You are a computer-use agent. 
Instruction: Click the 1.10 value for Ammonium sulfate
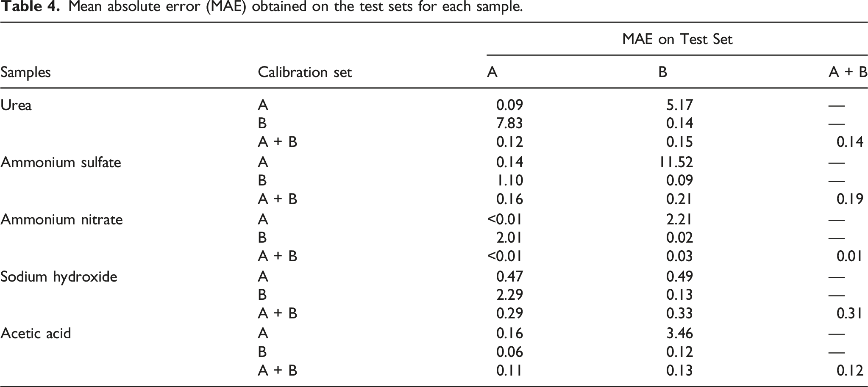(509, 180)
